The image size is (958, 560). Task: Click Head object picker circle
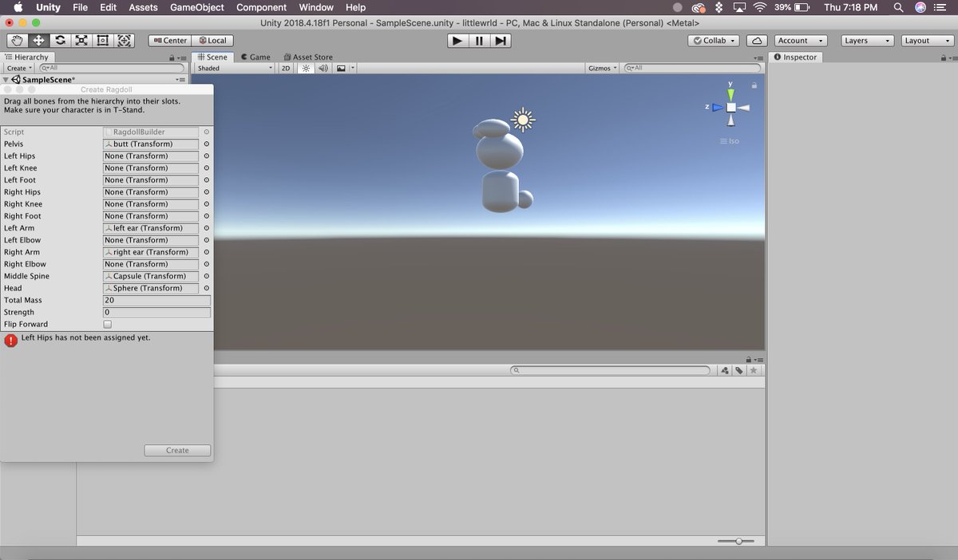[206, 288]
